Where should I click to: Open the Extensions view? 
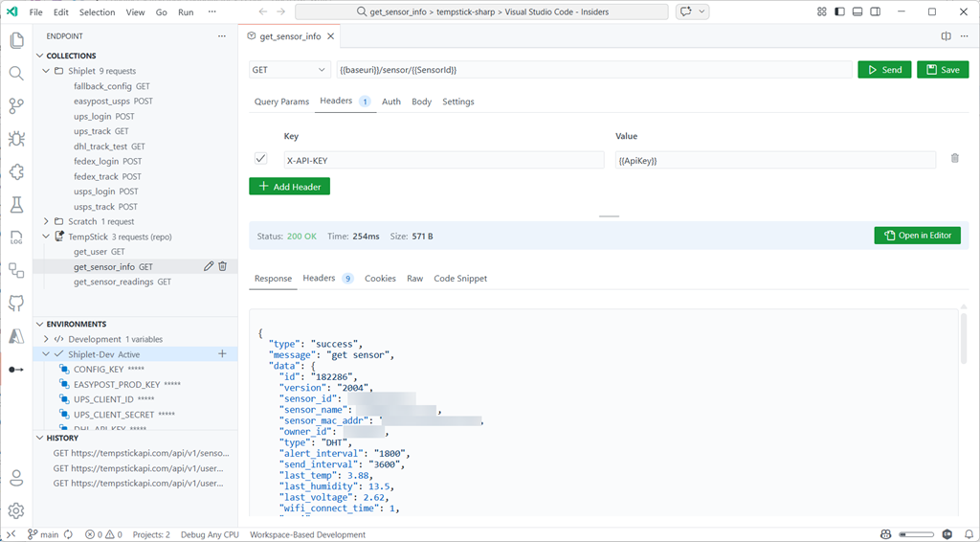coord(17,172)
